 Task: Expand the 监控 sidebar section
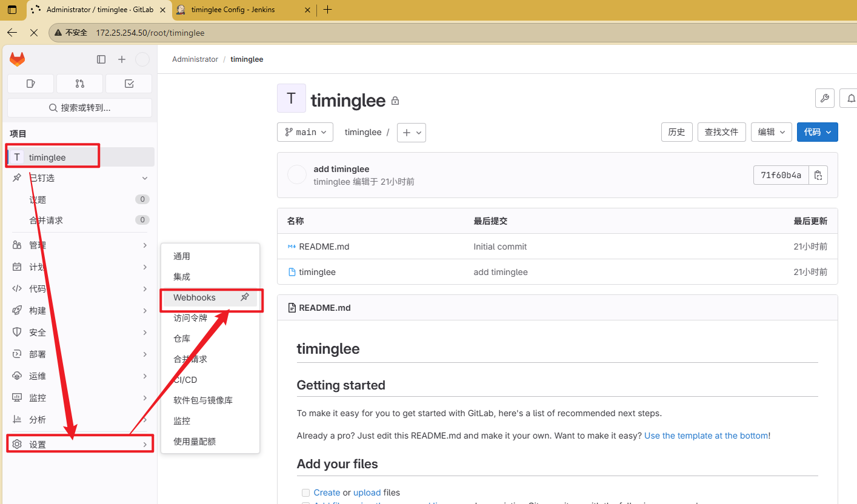click(x=80, y=398)
